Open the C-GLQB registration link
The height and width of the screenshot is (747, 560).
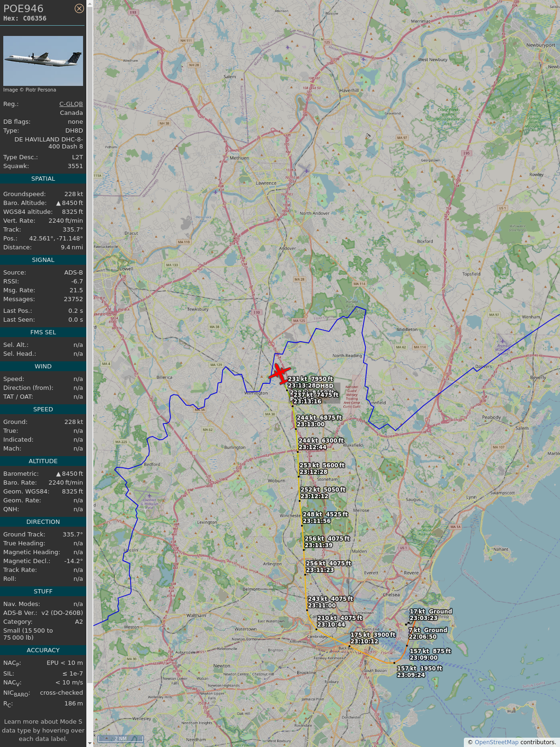tap(71, 104)
